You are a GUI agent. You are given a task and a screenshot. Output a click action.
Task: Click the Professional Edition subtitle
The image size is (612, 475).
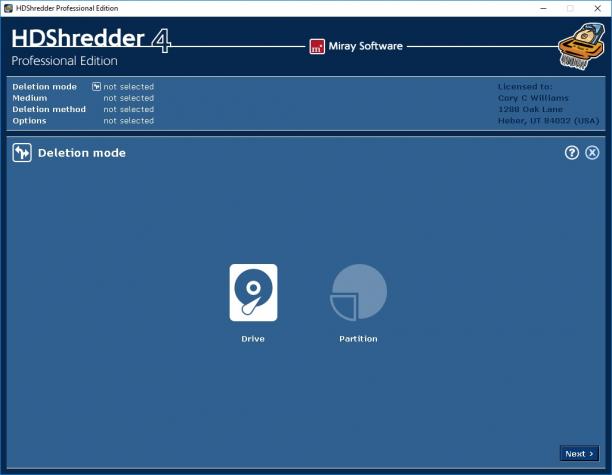64,61
